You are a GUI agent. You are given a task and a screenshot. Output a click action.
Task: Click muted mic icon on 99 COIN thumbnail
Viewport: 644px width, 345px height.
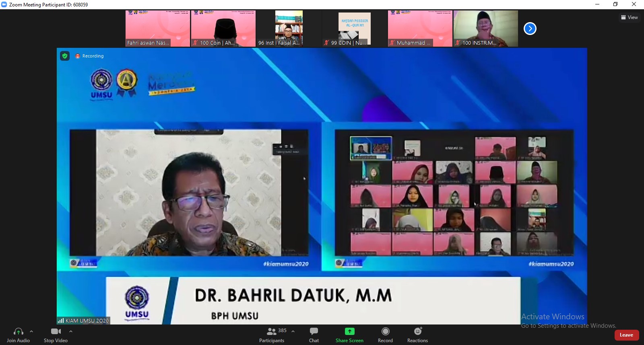coord(326,43)
